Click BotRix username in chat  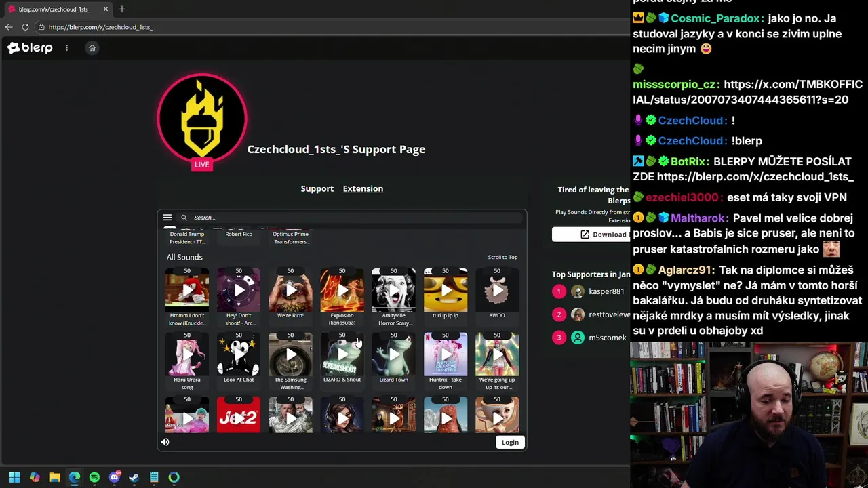[x=690, y=161]
